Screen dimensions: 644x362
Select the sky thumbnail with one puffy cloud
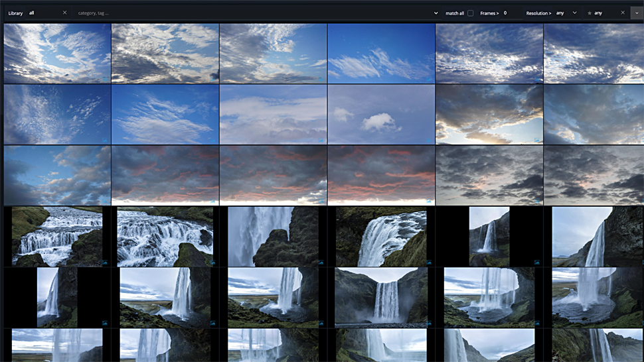point(381,115)
